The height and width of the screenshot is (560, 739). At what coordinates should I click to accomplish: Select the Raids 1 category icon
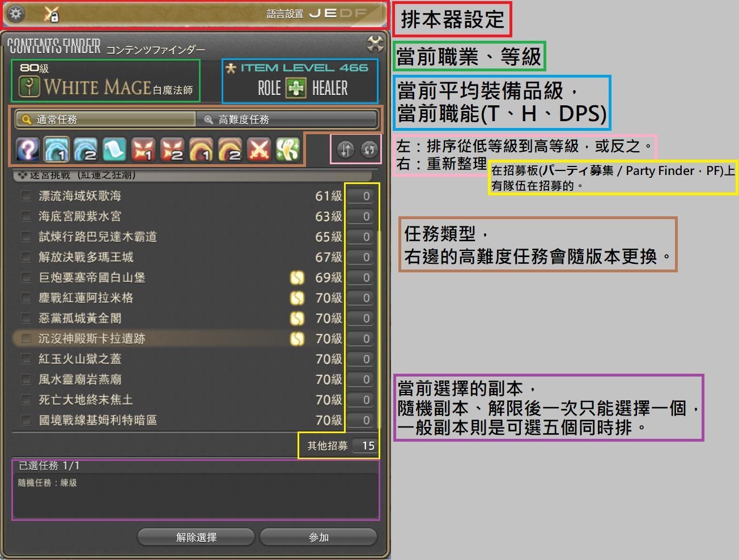tap(201, 150)
